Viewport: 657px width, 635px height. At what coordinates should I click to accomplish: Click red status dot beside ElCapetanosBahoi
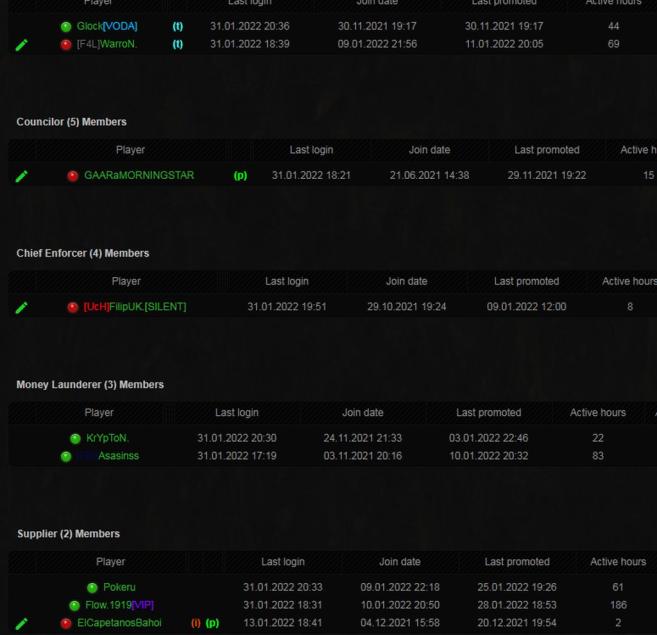[66, 623]
